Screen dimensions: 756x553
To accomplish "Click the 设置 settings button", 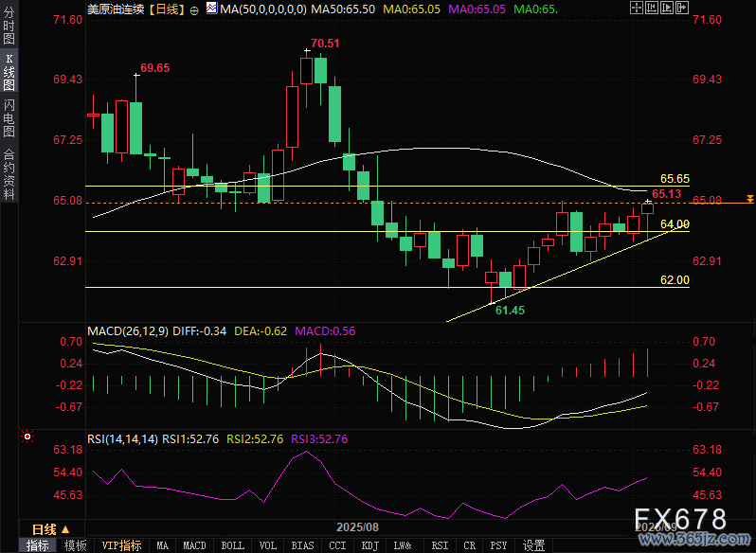I will [x=533, y=545].
